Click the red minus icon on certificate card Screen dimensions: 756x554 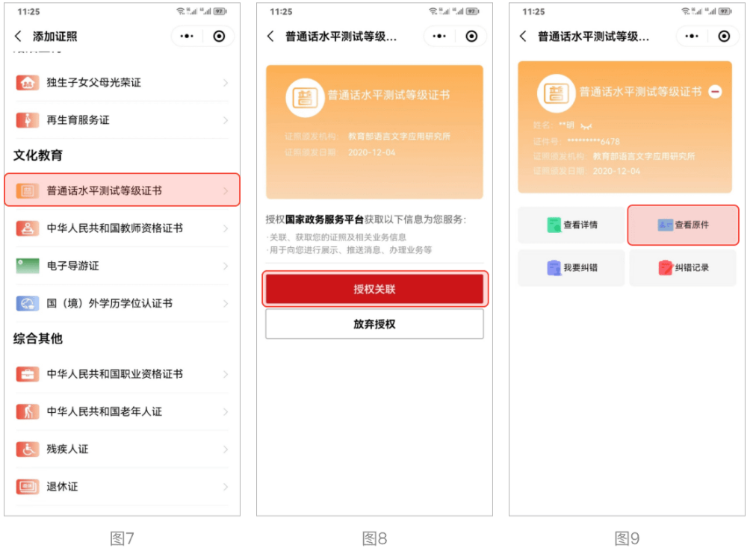715,92
